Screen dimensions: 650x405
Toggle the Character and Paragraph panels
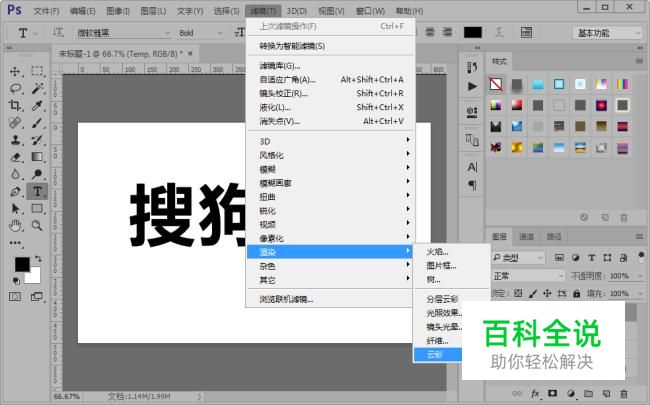[526, 32]
